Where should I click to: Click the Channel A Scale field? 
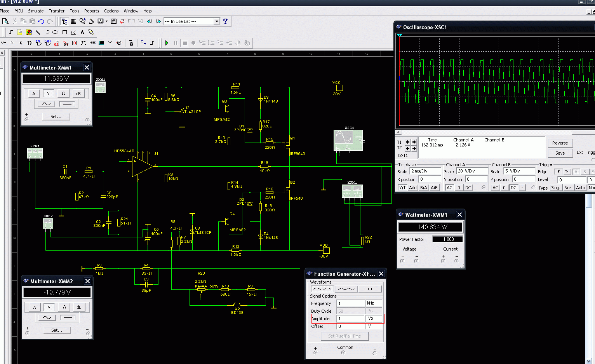click(x=472, y=171)
